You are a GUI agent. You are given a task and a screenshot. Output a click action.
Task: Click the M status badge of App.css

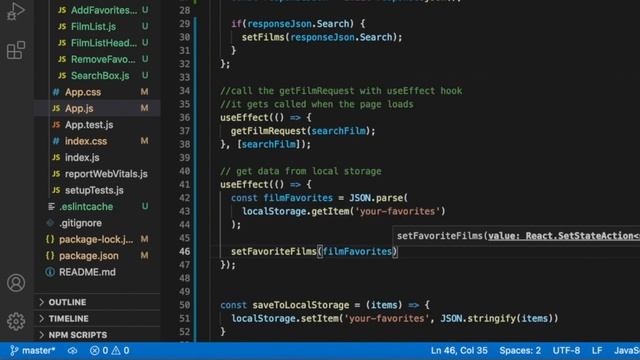[144, 92]
